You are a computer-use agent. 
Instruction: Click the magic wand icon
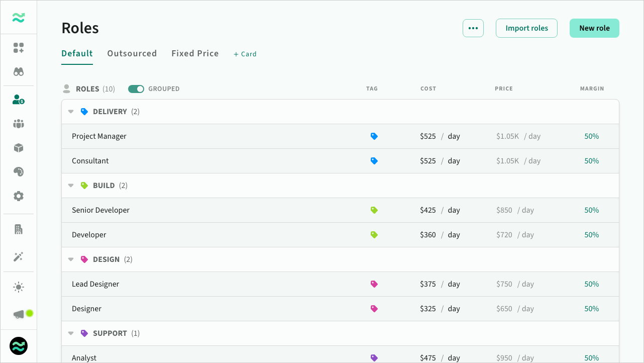click(19, 257)
